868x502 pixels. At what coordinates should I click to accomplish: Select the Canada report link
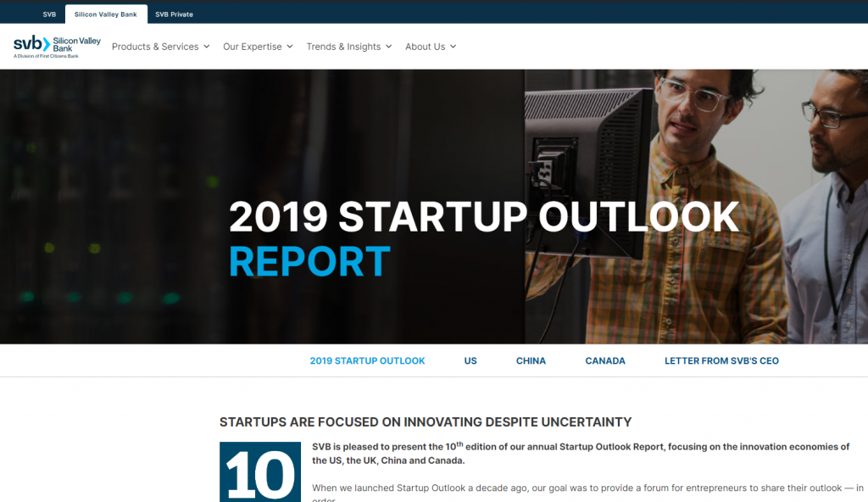(605, 360)
